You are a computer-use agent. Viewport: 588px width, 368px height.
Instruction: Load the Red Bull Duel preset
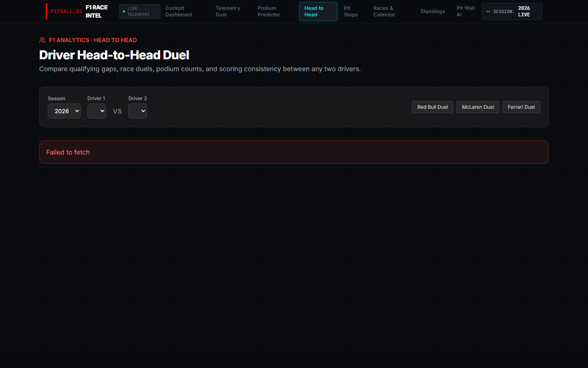(x=432, y=107)
